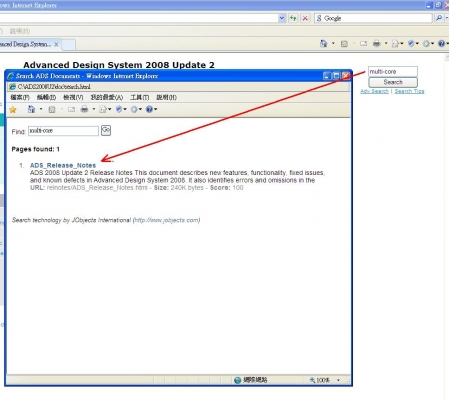The height and width of the screenshot is (400, 449).
Task: Expand the zoom level dropdown at 100%
Action: pyautogui.click(x=338, y=380)
